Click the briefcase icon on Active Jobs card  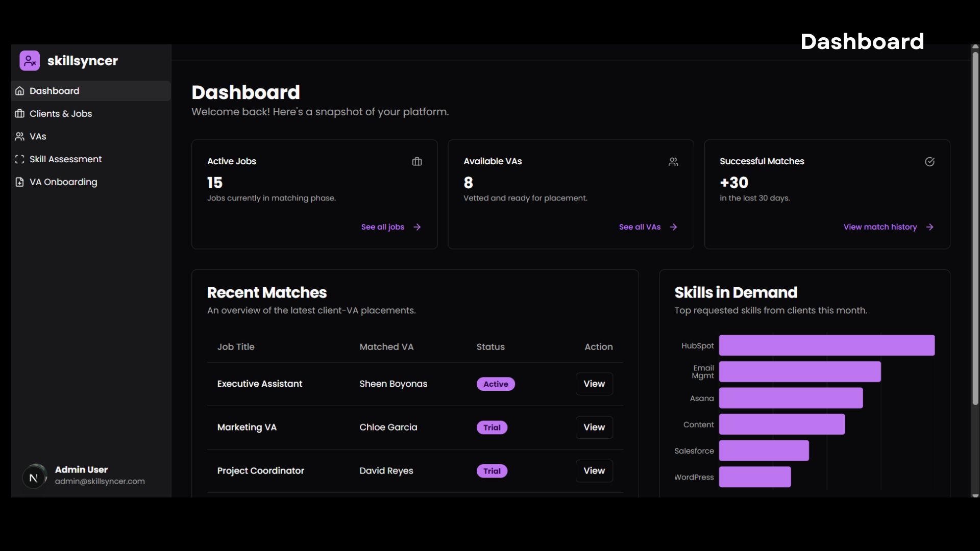tap(417, 162)
